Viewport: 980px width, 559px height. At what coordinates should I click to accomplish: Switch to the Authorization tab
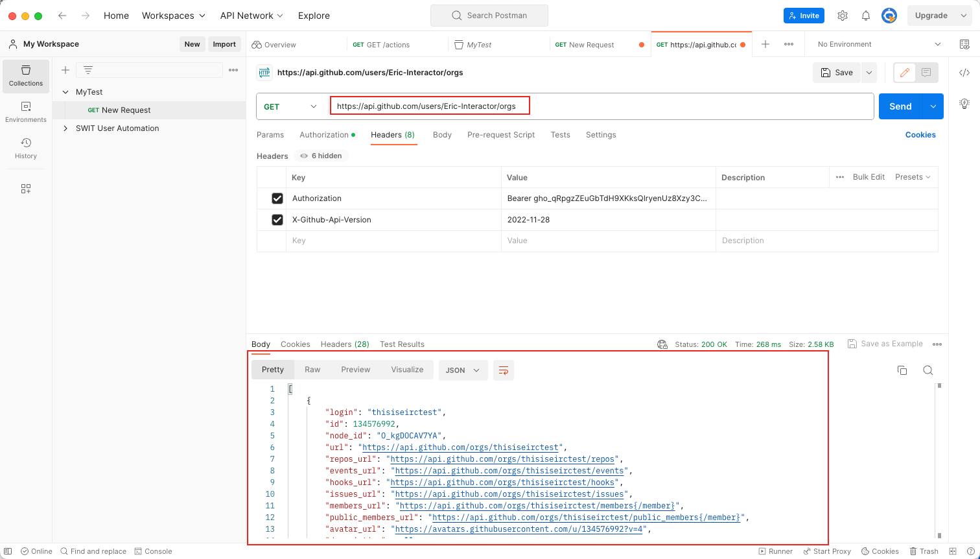point(327,135)
